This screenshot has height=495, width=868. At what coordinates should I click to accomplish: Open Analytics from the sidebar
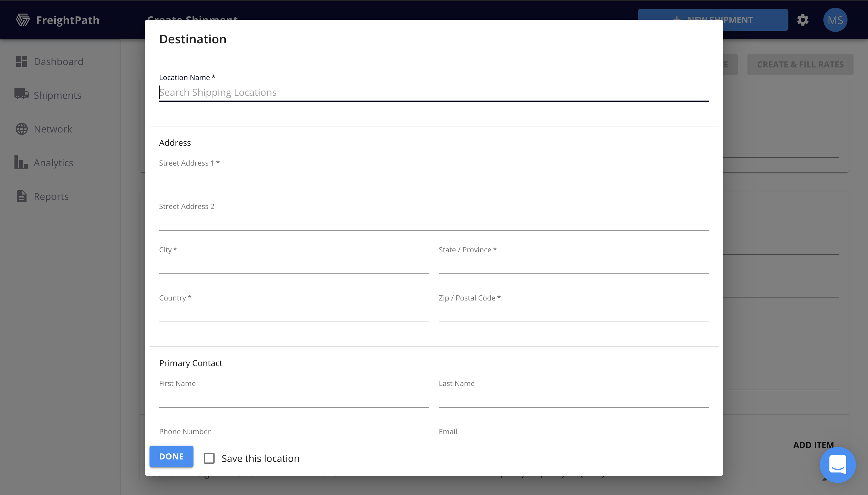(53, 163)
